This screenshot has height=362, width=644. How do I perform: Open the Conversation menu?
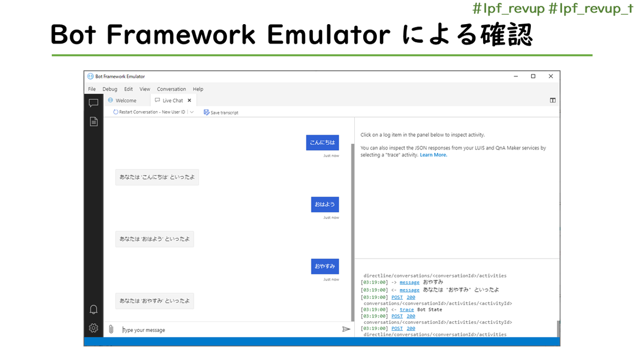pyautogui.click(x=171, y=89)
